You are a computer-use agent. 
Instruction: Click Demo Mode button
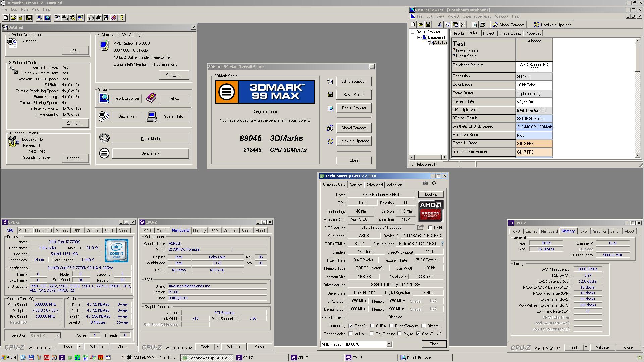click(x=150, y=139)
